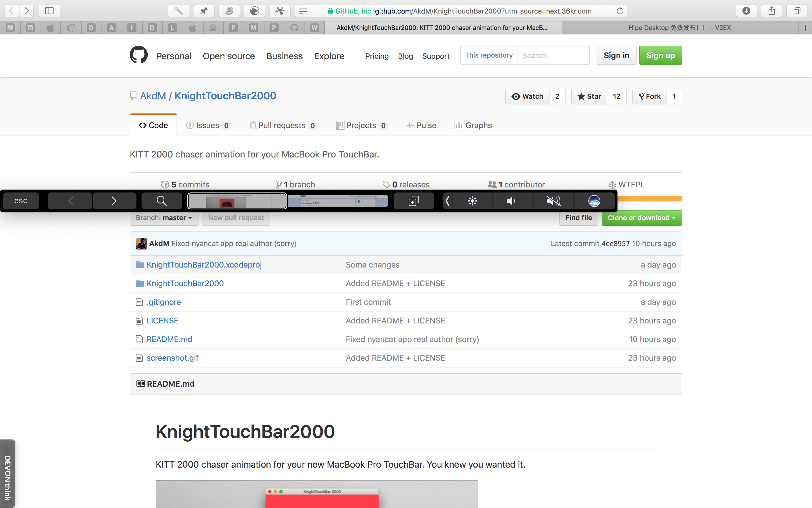View the WTFPL license
The image size is (812, 508).
click(x=626, y=185)
